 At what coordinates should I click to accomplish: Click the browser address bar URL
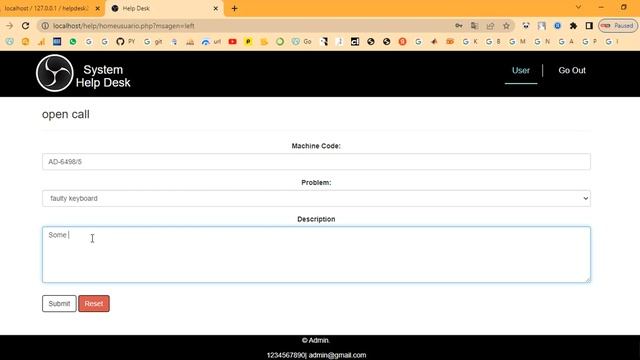coord(124,26)
